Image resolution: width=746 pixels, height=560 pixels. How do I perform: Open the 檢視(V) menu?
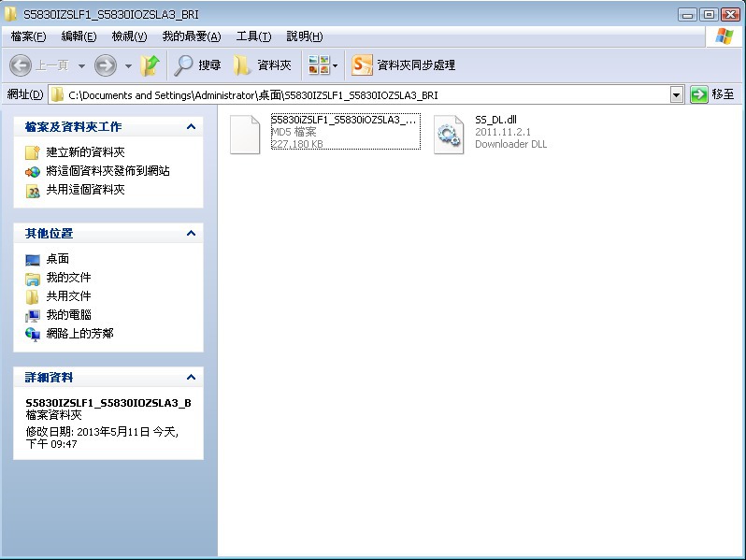[129, 36]
